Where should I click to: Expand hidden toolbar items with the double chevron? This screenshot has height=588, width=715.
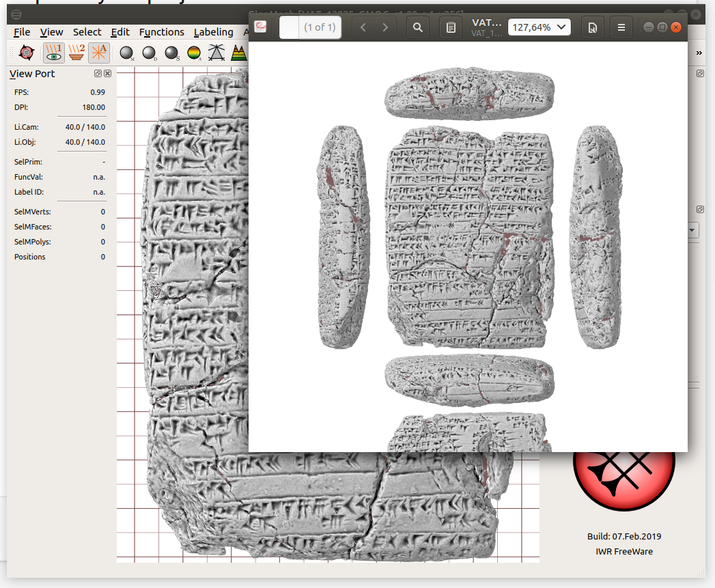click(x=699, y=53)
